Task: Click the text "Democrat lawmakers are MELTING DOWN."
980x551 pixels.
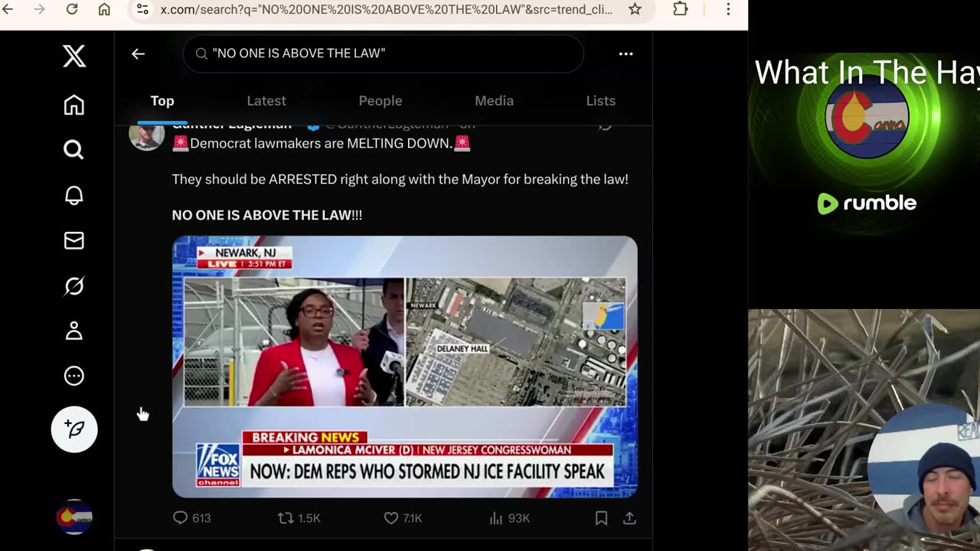Action: click(322, 143)
